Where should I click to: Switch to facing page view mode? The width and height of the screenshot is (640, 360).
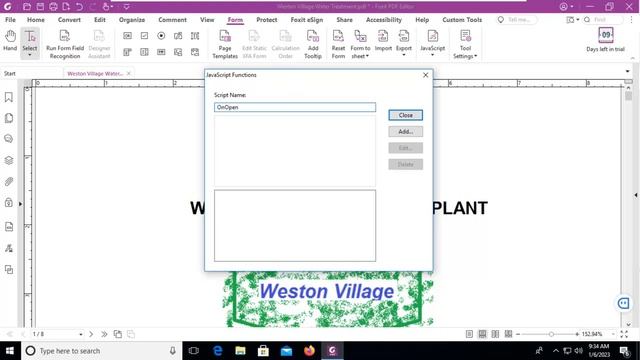[495, 334]
